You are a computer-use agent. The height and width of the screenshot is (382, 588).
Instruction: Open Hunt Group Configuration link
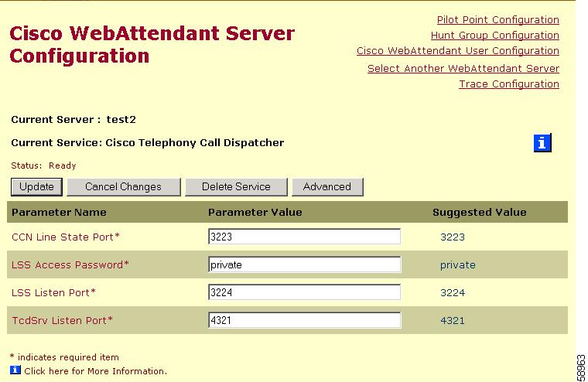(495, 36)
